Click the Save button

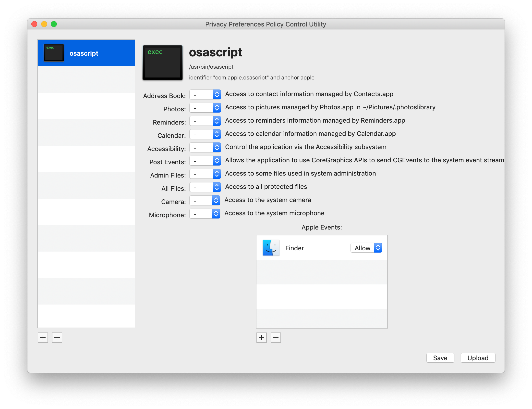tap(440, 358)
